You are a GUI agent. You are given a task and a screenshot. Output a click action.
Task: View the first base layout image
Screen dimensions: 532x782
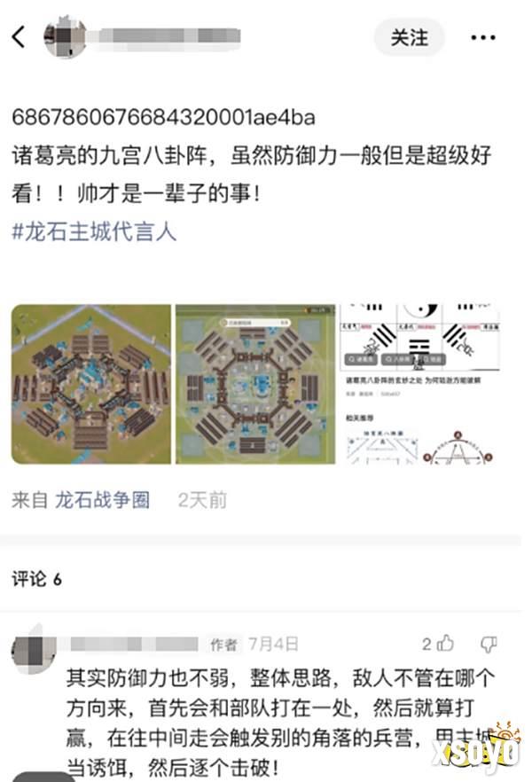tap(91, 384)
